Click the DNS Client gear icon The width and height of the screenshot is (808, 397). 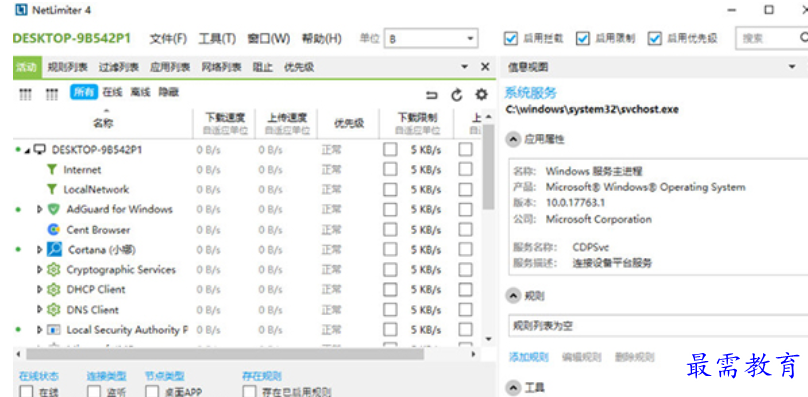pyautogui.click(x=54, y=310)
